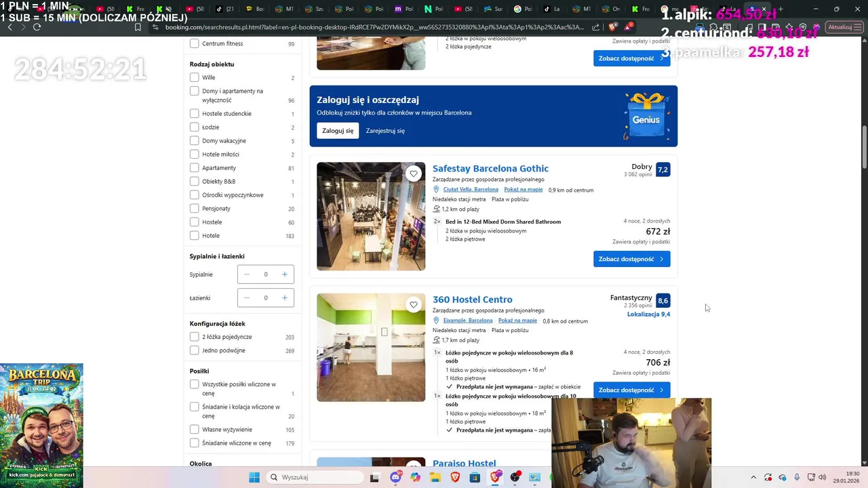Open Brave Shields lion icon
868x488 pixels.
tap(613, 27)
